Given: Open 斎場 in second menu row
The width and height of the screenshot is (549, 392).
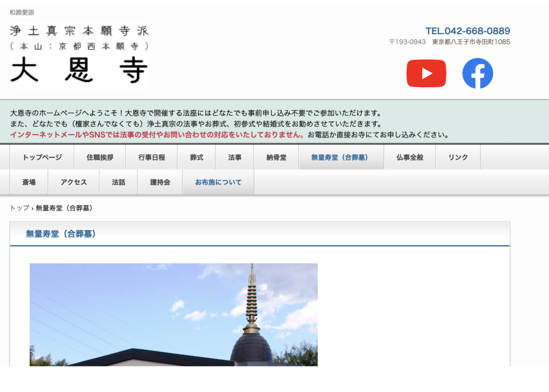Looking at the screenshot, I should point(29,183).
